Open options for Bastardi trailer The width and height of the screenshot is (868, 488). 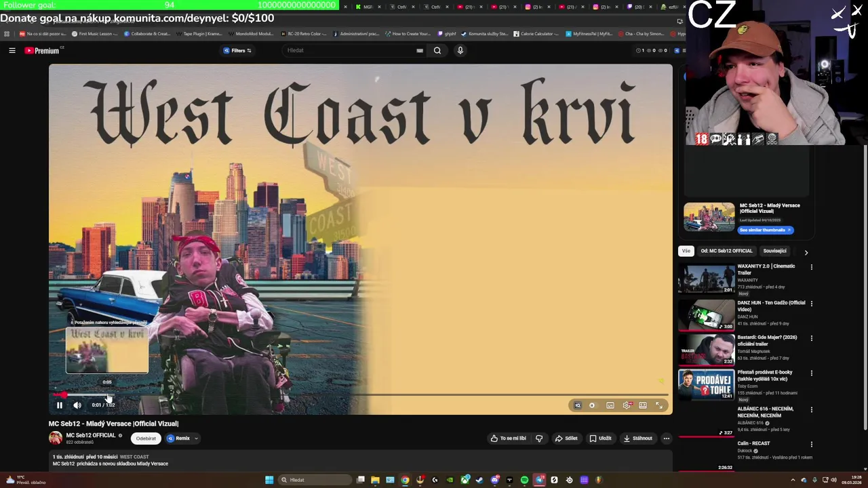click(811, 338)
